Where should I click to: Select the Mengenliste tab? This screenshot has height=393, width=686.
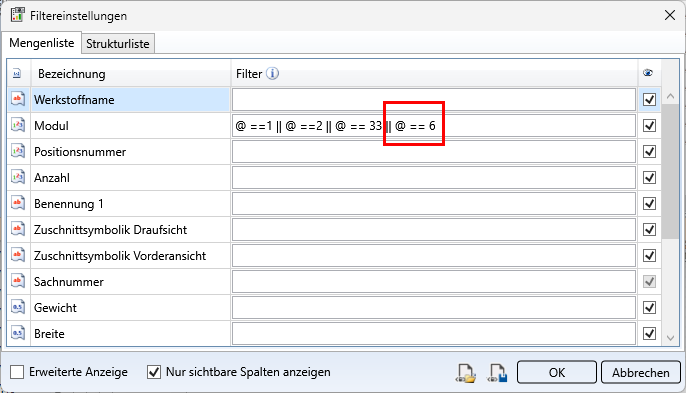tap(42, 43)
